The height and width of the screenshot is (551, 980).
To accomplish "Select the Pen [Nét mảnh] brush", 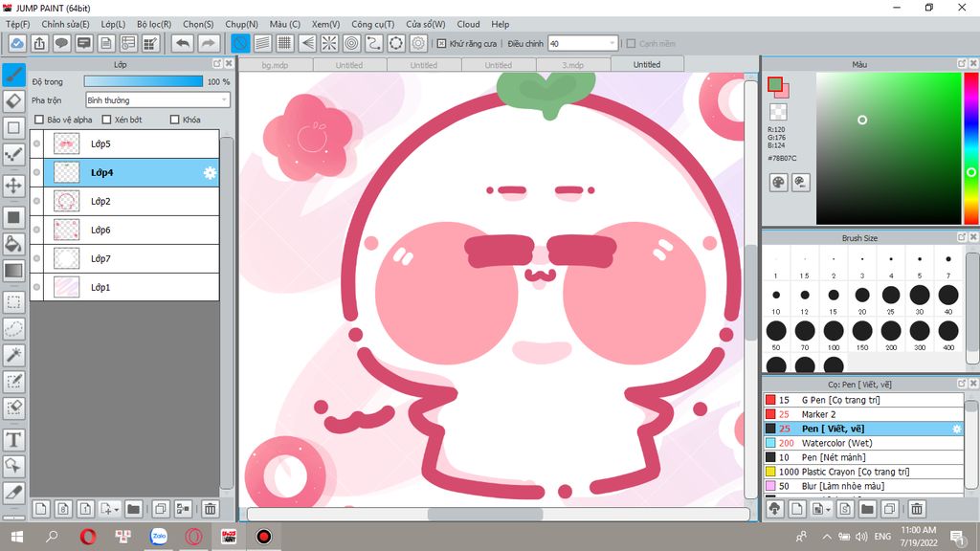I will tap(863, 457).
